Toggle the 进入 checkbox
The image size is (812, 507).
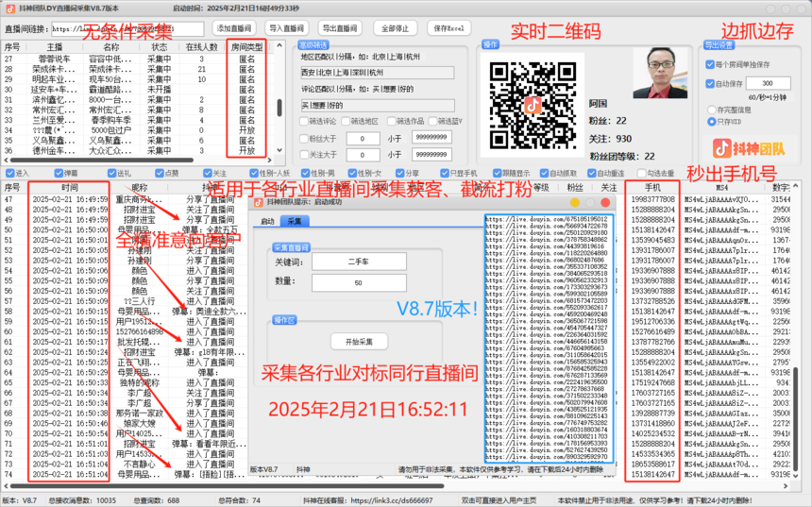click(x=9, y=173)
